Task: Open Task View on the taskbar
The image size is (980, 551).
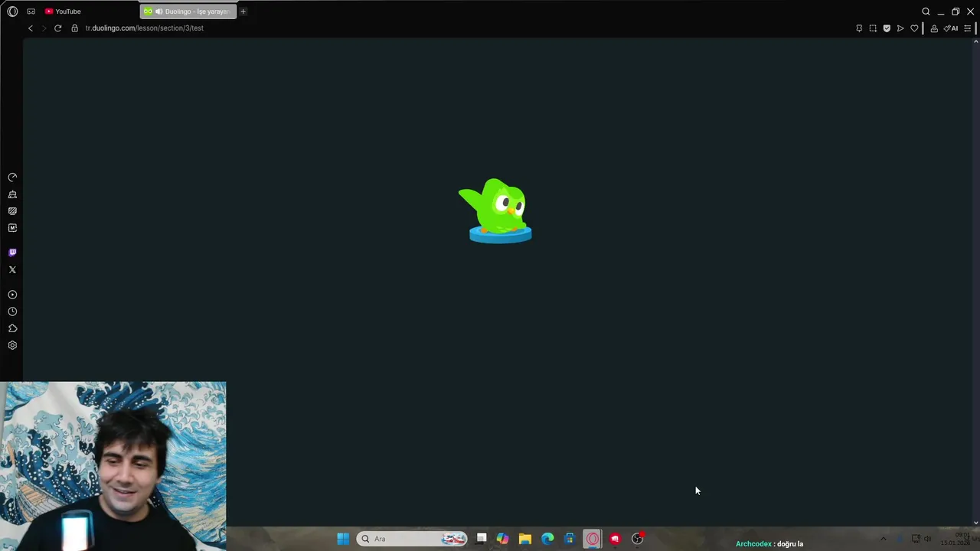Action: click(x=481, y=539)
